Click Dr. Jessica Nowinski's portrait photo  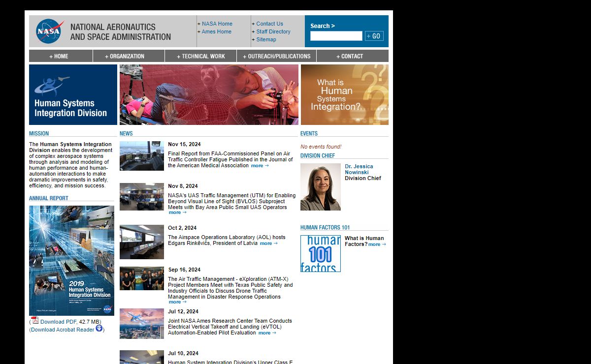click(321, 187)
